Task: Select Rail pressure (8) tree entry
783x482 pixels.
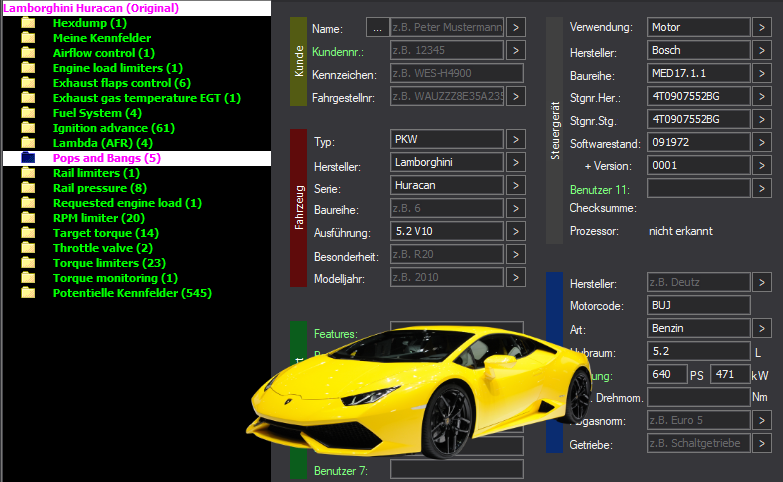Action: [x=100, y=188]
